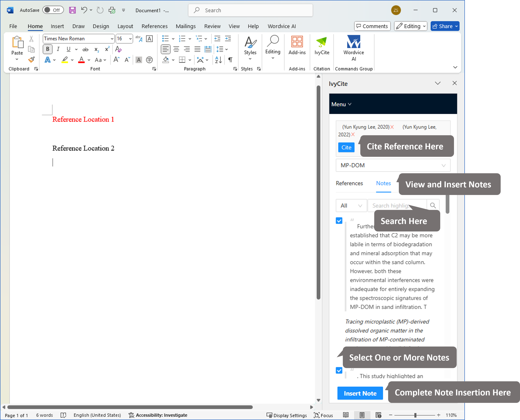Image resolution: width=520 pixels, height=420 pixels.
Task: Open the Insert ribbon tab
Action: (x=57, y=26)
